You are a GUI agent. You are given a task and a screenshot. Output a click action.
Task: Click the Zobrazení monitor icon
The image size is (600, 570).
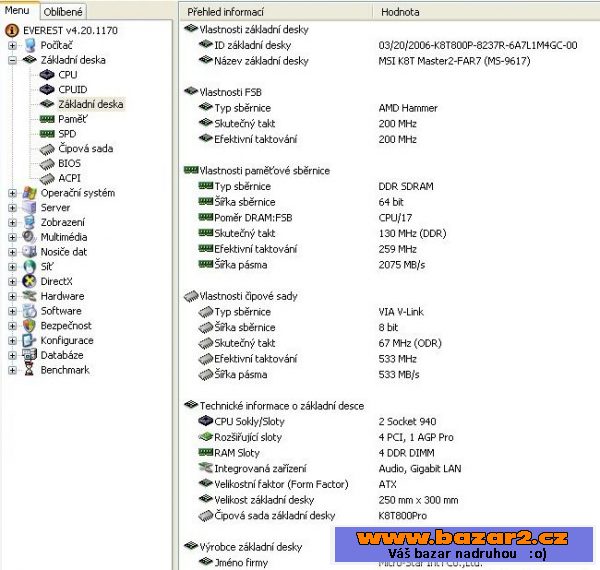tap(29, 222)
